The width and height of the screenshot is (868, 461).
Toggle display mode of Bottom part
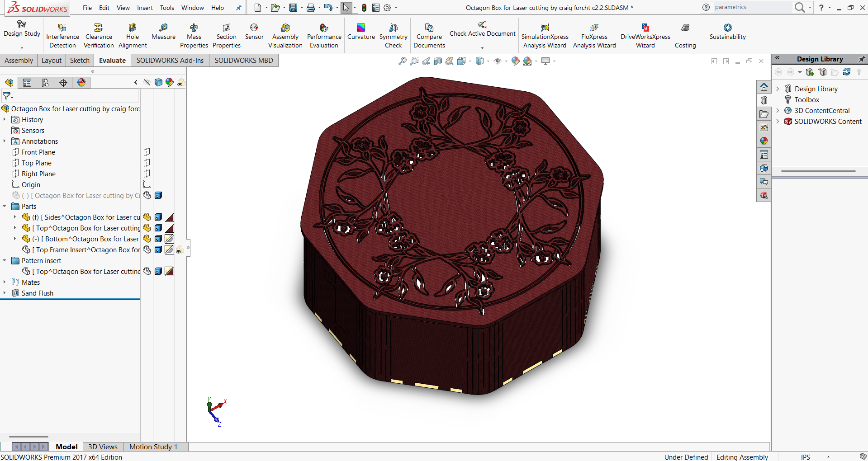tap(158, 239)
